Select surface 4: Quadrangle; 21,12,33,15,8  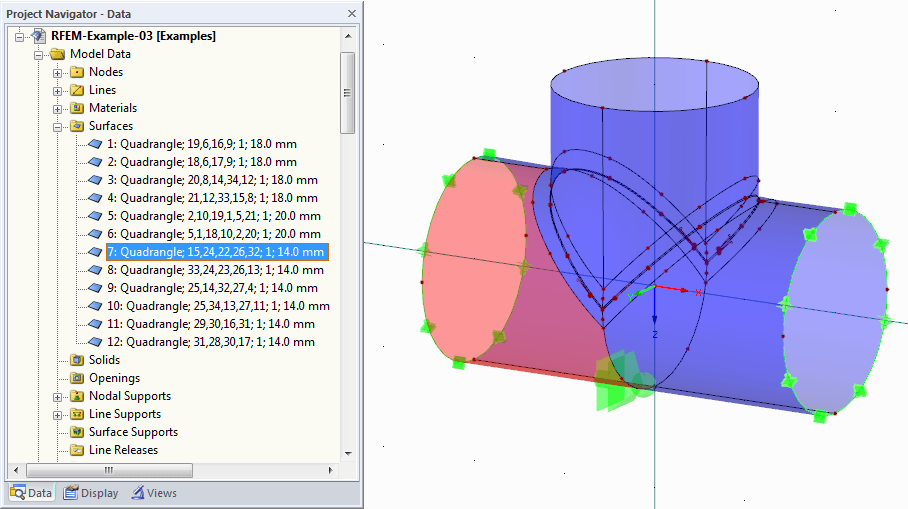click(x=212, y=197)
